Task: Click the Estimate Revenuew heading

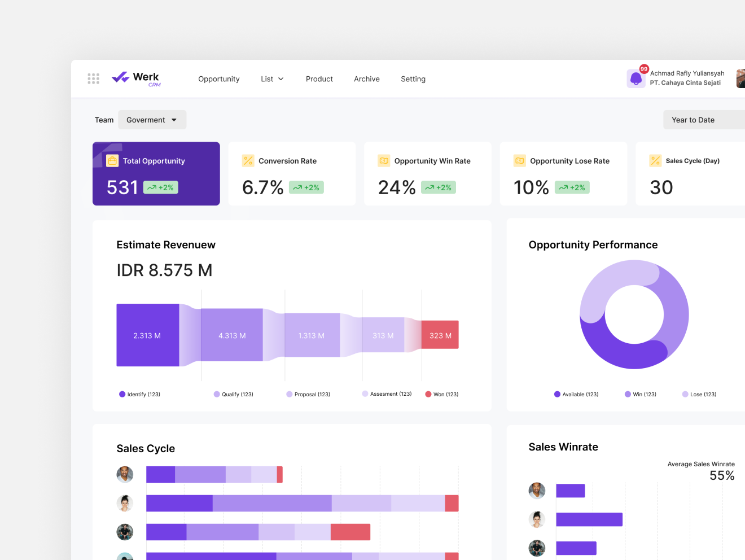Action: [166, 245]
